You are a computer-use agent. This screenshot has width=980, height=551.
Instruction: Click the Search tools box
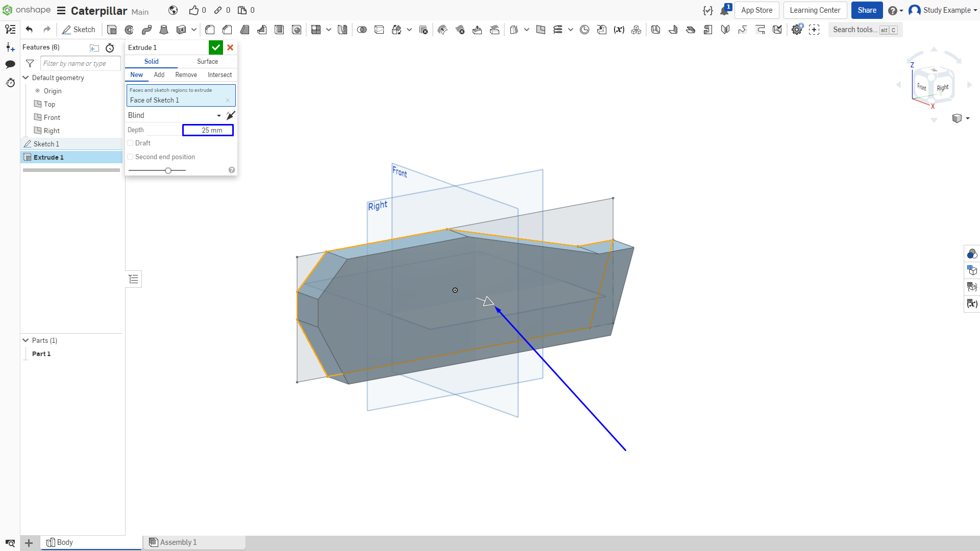coord(865,30)
